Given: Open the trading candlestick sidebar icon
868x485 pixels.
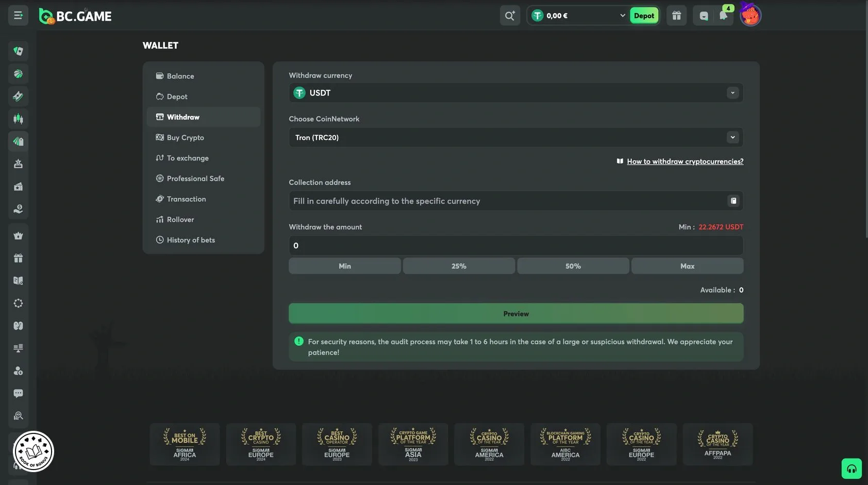Looking at the screenshot, I should pyautogui.click(x=18, y=119).
